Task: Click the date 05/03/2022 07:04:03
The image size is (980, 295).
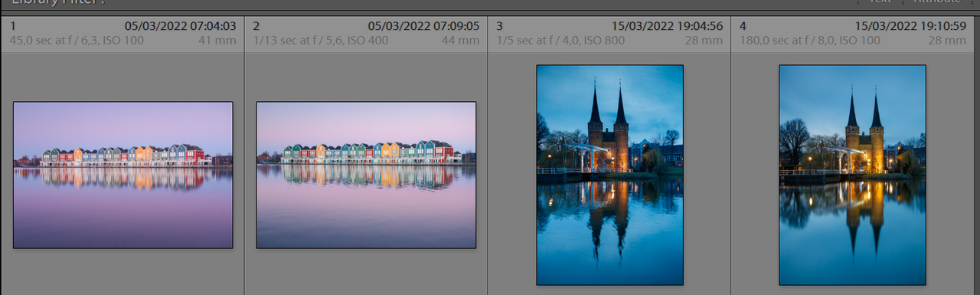Action: point(180,26)
